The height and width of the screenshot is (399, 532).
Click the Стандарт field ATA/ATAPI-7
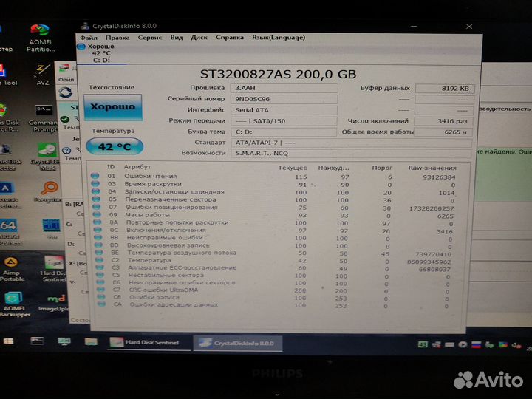pyautogui.click(x=351, y=143)
